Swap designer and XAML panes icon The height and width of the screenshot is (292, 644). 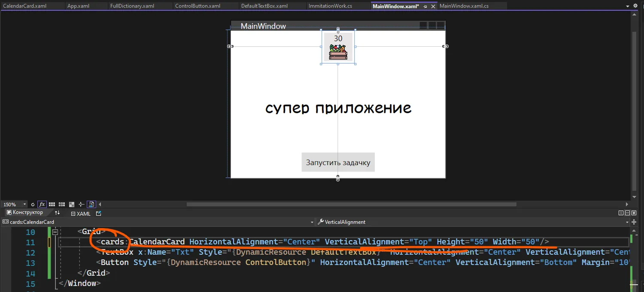coord(57,213)
